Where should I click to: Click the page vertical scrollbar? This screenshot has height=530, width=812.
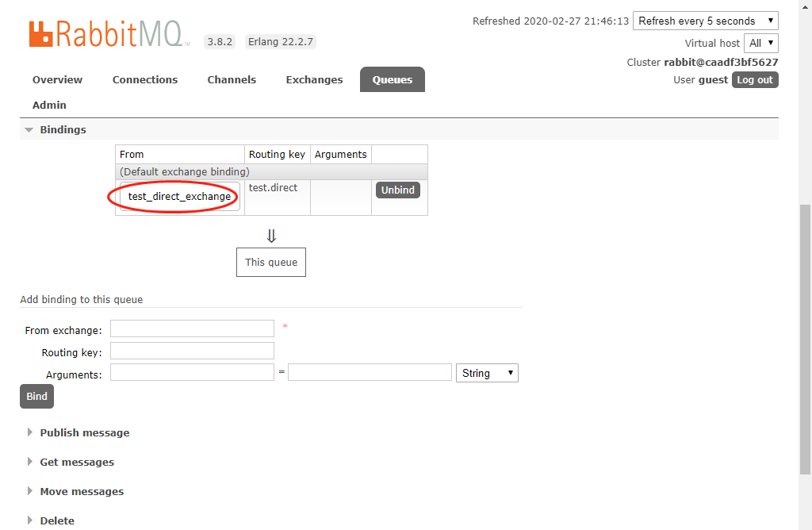coord(805,340)
